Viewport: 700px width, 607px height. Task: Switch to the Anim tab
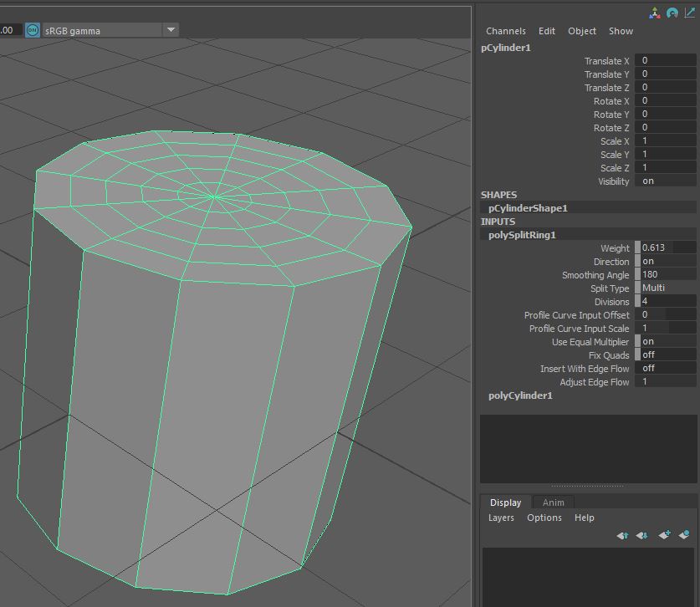pos(553,502)
